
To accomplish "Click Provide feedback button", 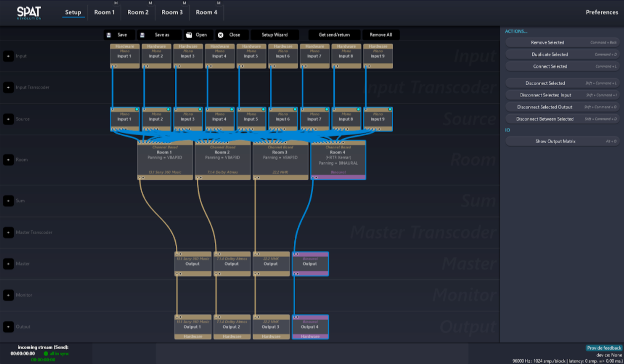I will pyautogui.click(x=604, y=348).
